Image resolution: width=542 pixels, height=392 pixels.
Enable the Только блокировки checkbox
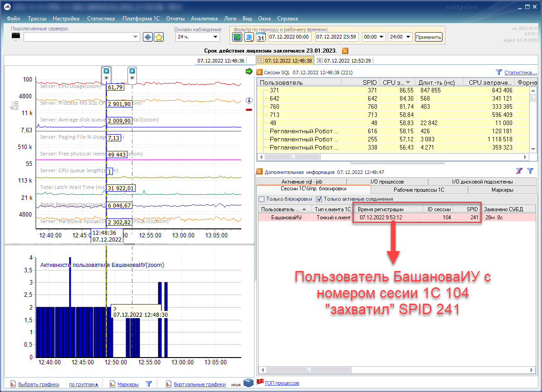(262, 199)
